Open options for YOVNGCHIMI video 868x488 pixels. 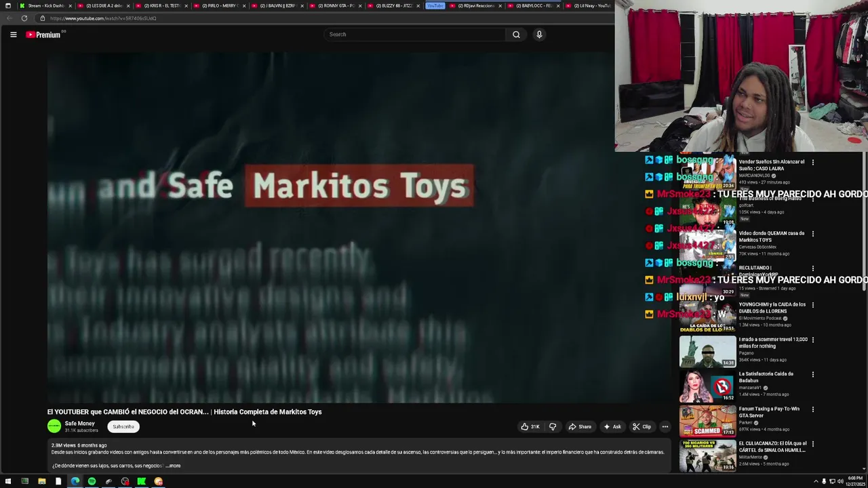pyautogui.click(x=812, y=304)
